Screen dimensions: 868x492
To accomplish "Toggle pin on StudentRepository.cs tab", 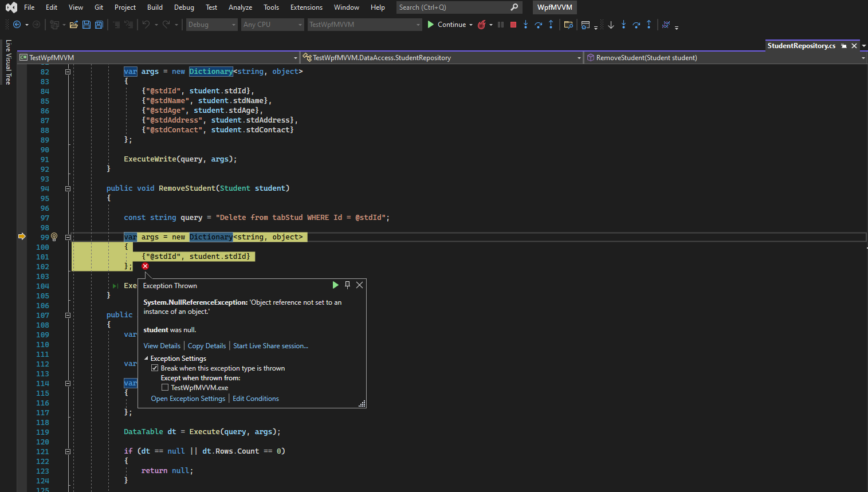I will [x=844, y=46].
